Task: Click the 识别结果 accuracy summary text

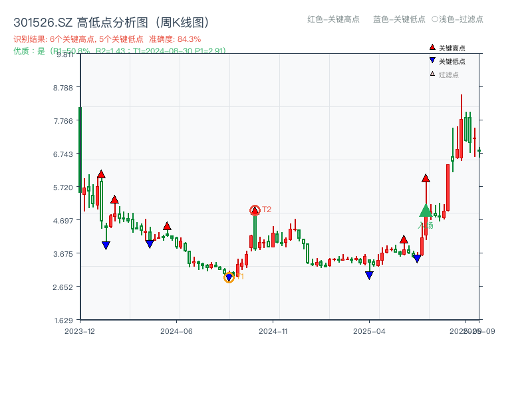Action: point(106,38)
